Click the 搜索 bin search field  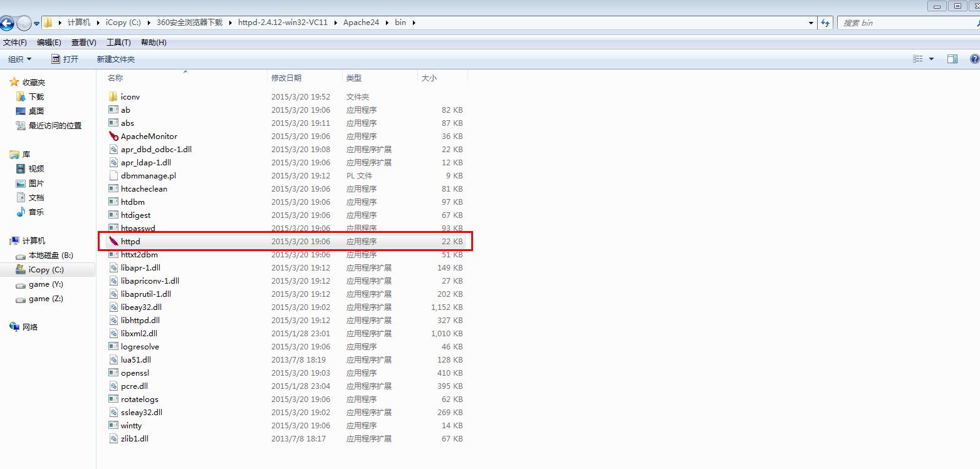[x=902, y=23]
